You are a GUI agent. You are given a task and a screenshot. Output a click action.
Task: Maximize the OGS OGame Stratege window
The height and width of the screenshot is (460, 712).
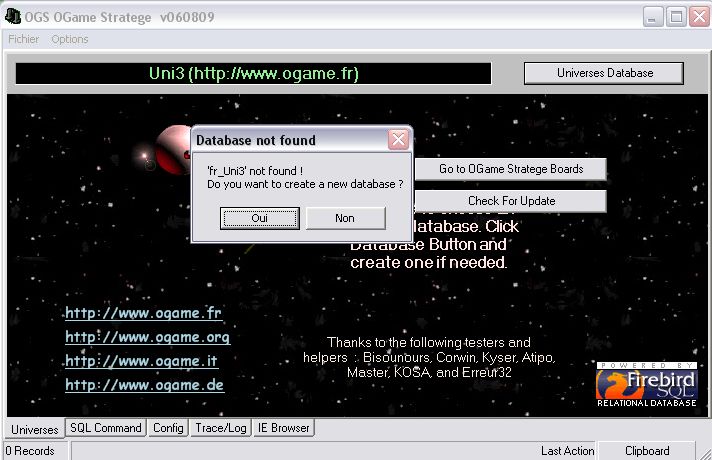[x=676, y=17]
